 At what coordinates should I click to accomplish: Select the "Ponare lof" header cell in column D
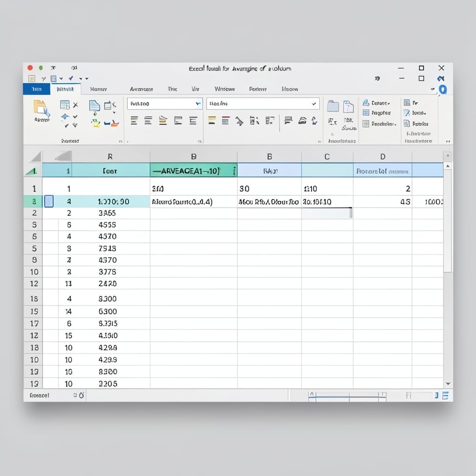point(383,171)
